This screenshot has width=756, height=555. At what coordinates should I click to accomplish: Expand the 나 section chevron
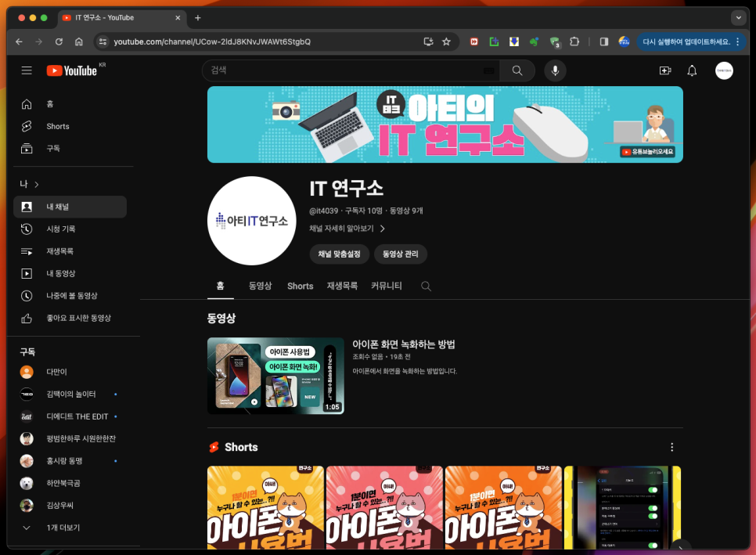(37, 184)
